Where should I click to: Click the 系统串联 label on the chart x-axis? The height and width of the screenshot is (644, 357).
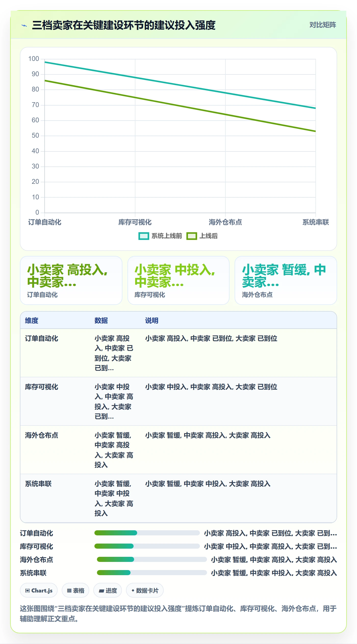316,222
